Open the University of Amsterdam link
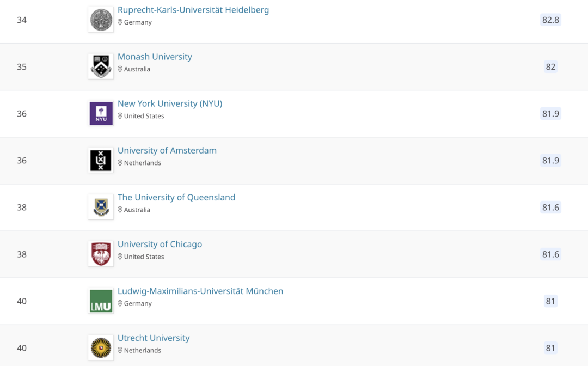The height and width of the screenshot is (366, 588). pyautogui.click(x=167, y=150)
